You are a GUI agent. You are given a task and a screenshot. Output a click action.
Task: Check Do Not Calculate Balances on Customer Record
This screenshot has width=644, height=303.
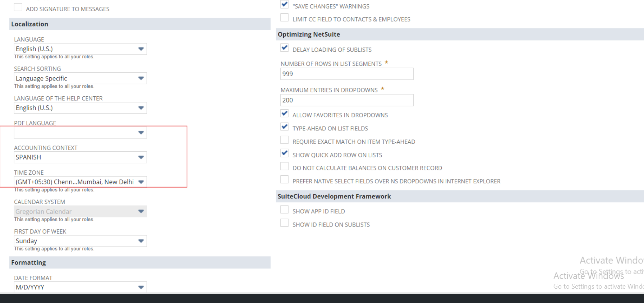tap(284, 166)
